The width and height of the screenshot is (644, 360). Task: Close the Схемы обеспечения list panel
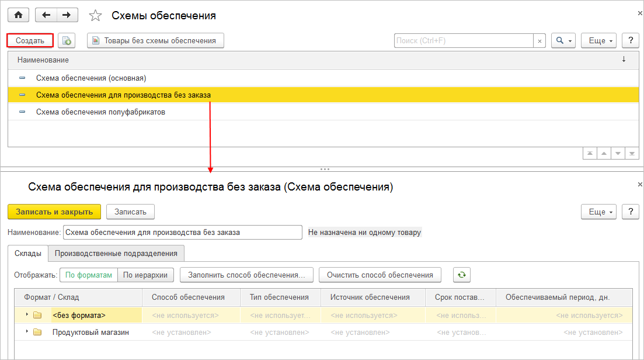(640, 13)
